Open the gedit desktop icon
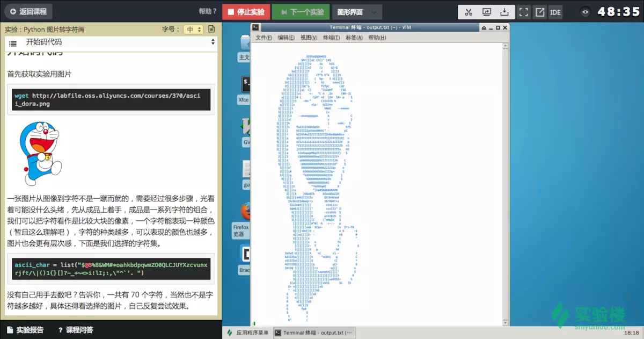 tap(246, 174)
